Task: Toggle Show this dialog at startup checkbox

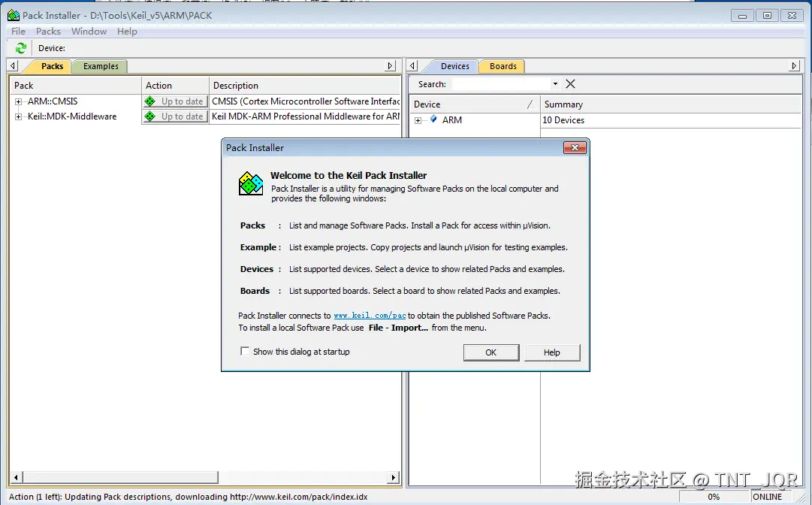Action: pos(244,351)
